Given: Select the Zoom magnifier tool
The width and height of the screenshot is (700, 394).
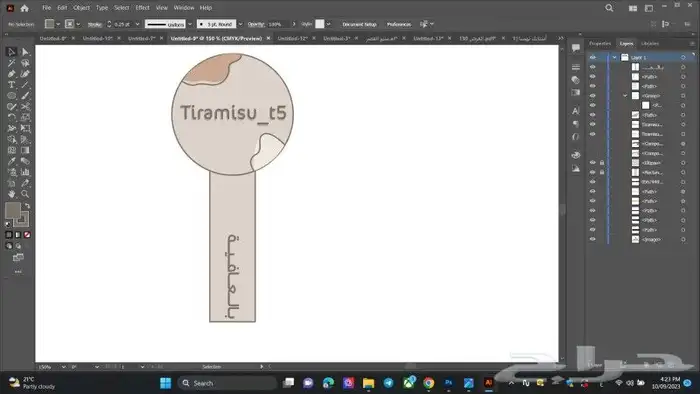Looking at the screenshot, I should (x=25, y=194).
